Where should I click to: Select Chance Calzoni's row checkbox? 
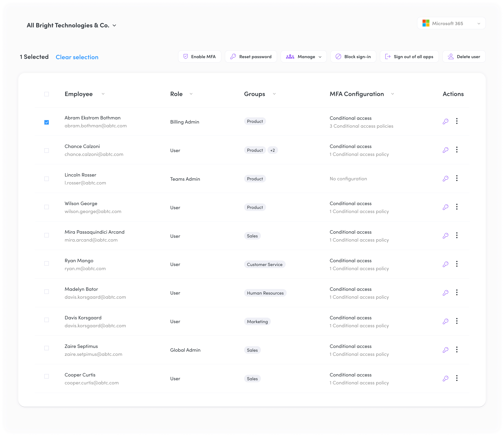[x=47, y=150]
